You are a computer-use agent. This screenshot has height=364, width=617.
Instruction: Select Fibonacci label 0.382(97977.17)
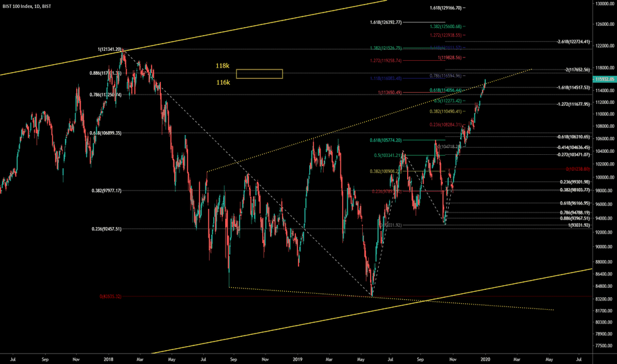click(107, 191)
